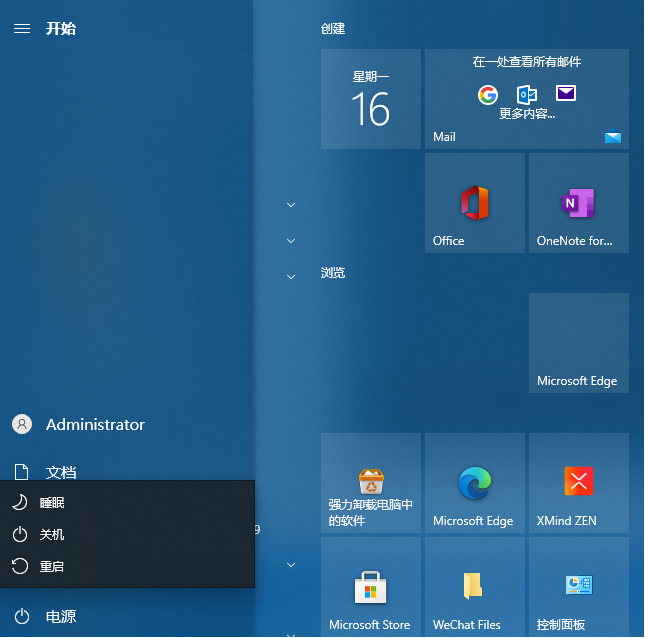Open the 控制面板 tile

579,587
